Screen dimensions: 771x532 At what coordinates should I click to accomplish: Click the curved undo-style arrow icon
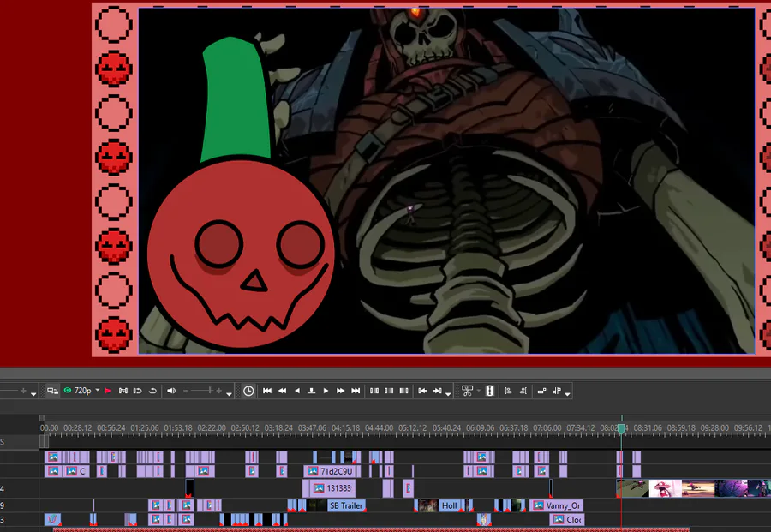click(x=153, y=391)
